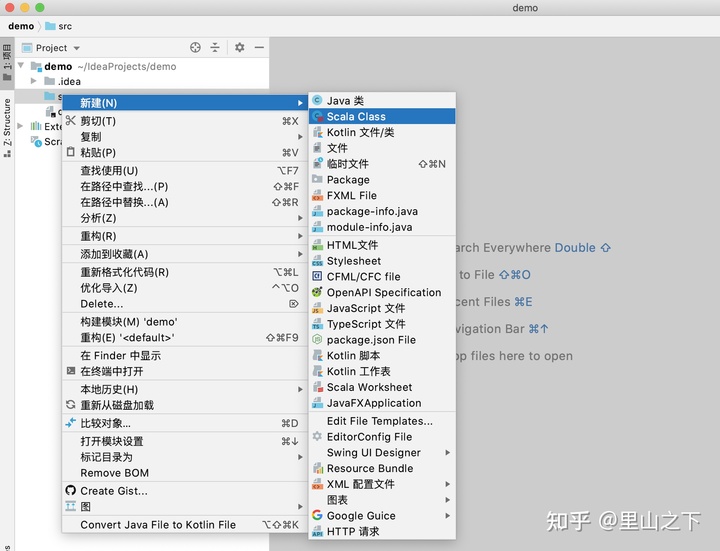Image resolution: width=720 pixels, height=551 pixels.
Task: Open the Z: Structure side tool tab
Action: click(7, 128)
